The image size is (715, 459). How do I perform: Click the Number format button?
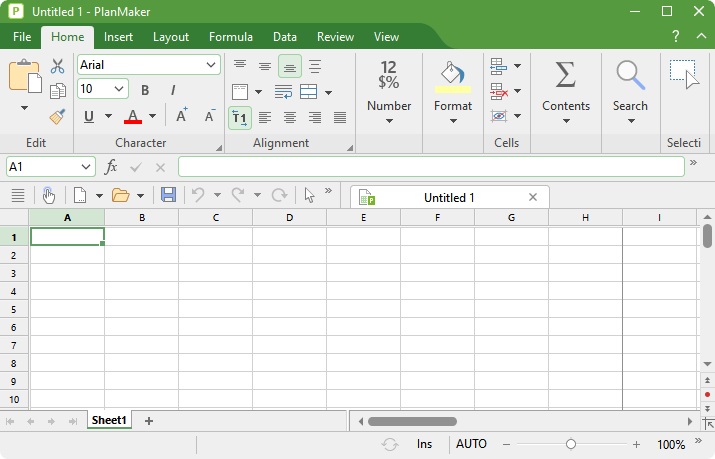point(389,88)
